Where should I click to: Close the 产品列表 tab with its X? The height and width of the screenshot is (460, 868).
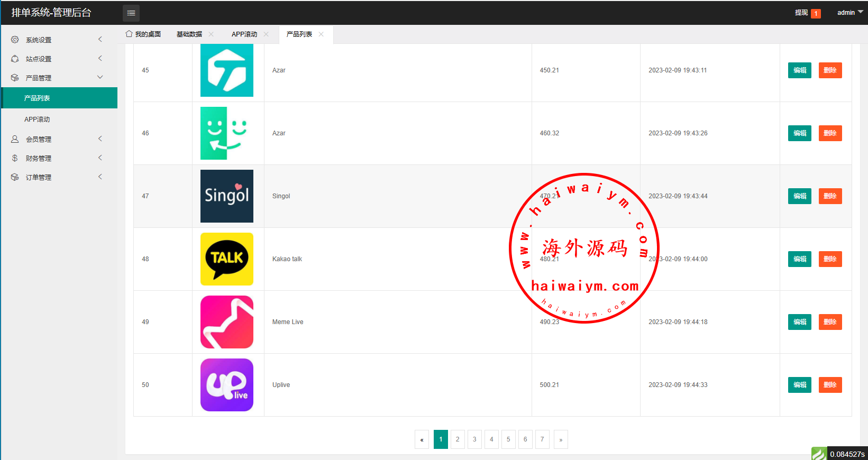(321, 34)
